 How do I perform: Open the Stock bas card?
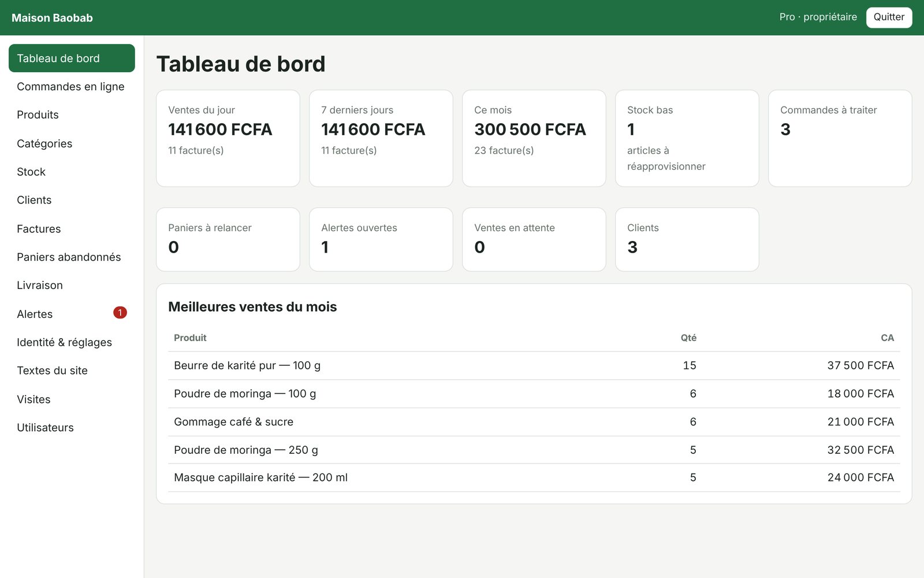[x=687, y=138]
